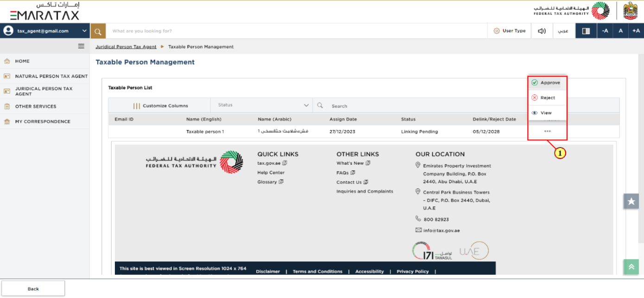Decrease font size with -A
This screenshot has height=298, width=644.
pos(605,31)
